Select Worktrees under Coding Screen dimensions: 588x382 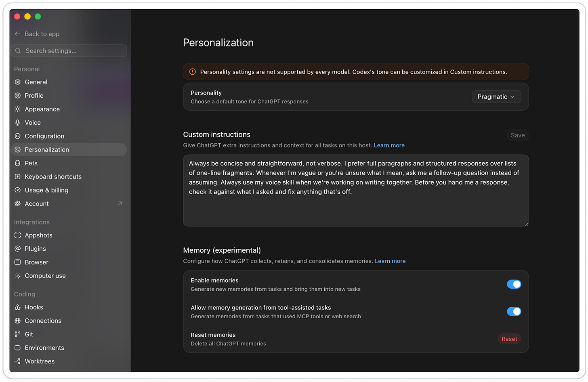(69, 361)
